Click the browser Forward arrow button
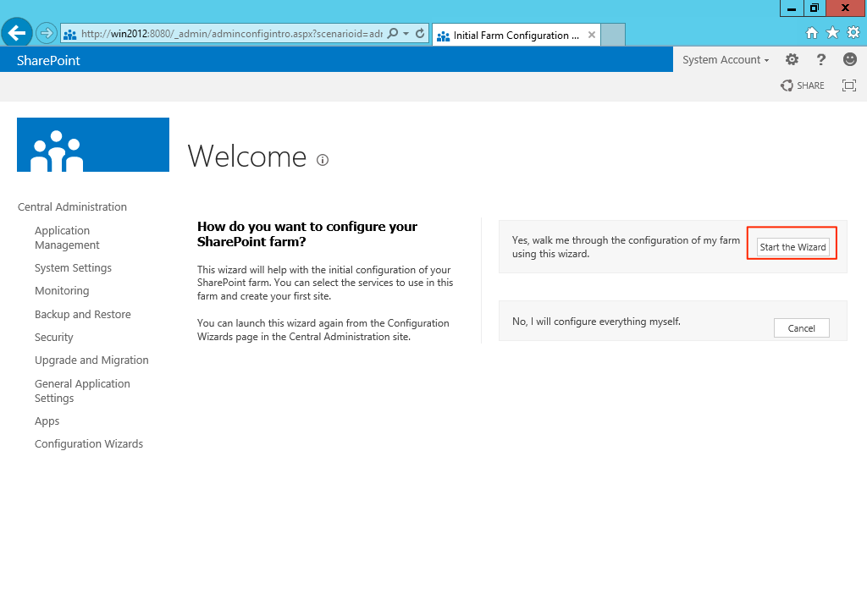 [47, 33]
